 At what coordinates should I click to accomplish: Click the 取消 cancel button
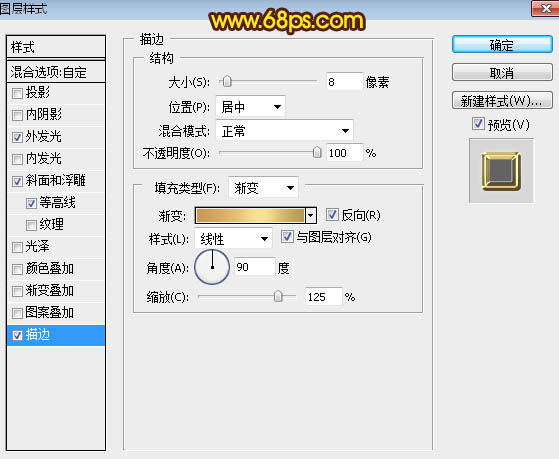coord(502,73)
